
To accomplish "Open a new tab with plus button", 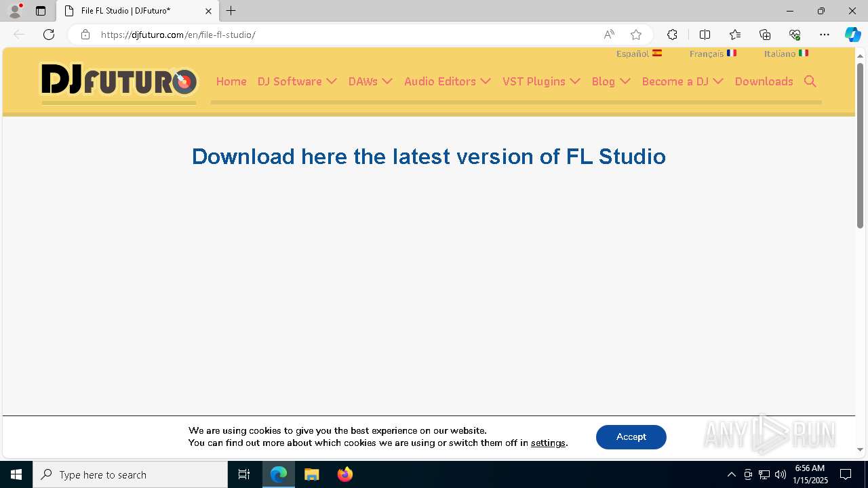I will (x=231, y=11).
